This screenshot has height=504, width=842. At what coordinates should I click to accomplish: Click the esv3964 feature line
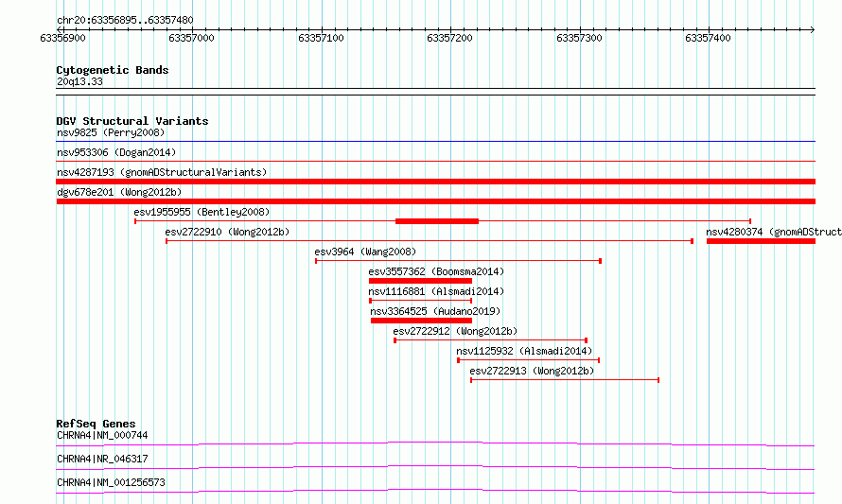pyautogui.click(x=458, y=261)
